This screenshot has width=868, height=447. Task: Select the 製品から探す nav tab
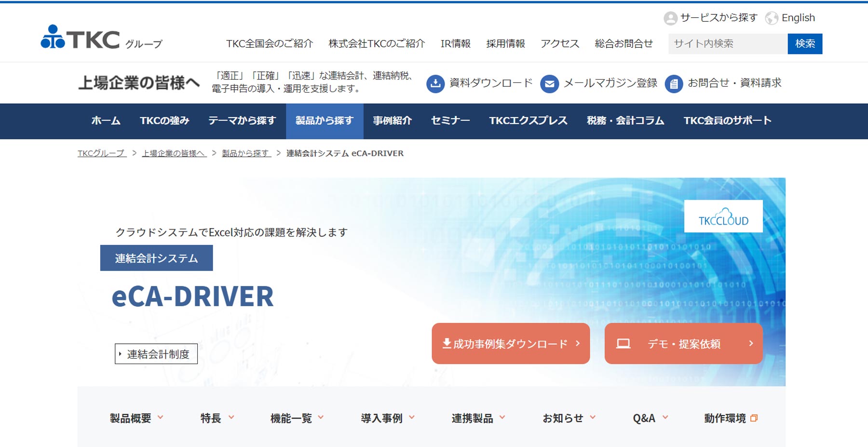coord(325,121)
